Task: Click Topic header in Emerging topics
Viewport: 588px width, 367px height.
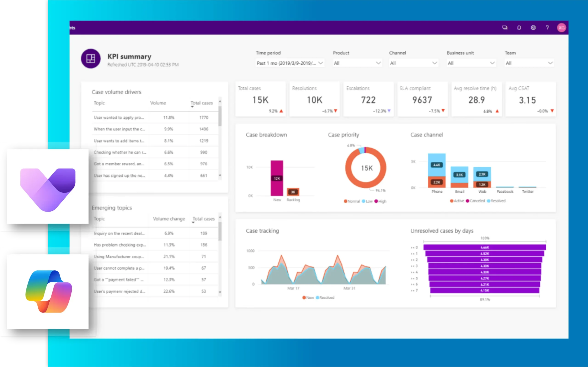Action: tap(99, 219)
